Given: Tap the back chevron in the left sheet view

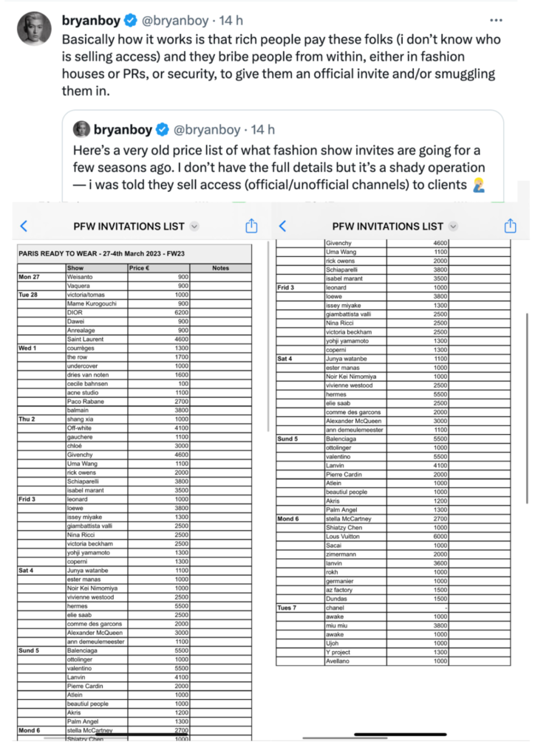Looking at the screenshot, I should [24, 227].
